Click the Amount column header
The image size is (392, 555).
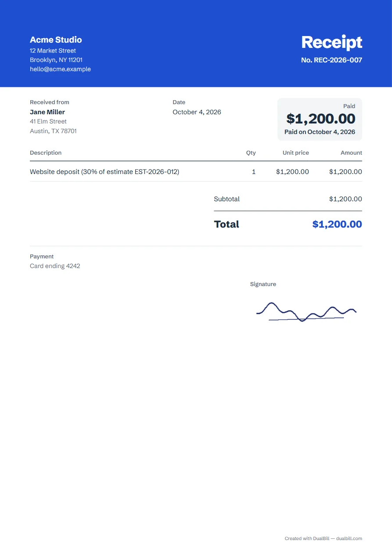tap(351, 153)
